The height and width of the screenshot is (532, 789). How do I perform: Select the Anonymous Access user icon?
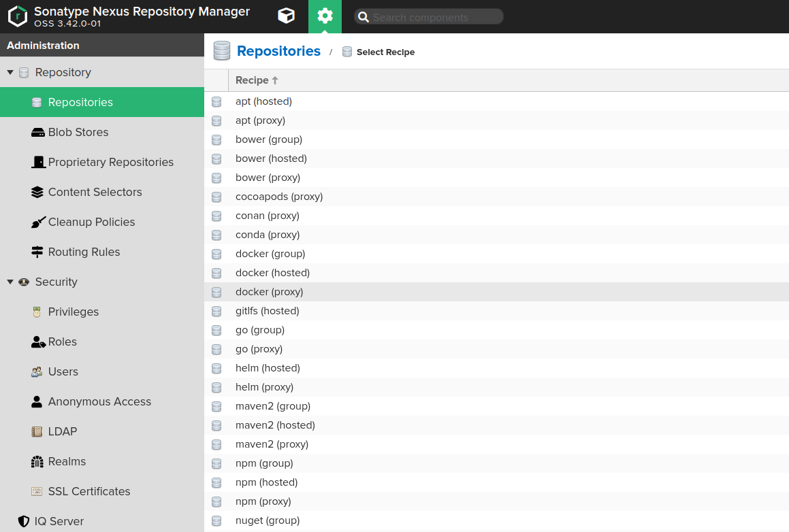[37, 401]
